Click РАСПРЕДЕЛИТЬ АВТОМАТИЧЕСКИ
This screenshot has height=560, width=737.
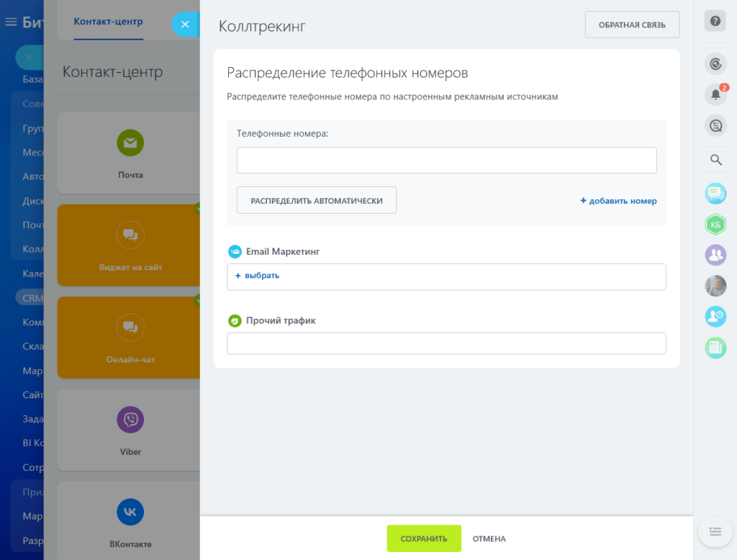click(x=317, y=200)
